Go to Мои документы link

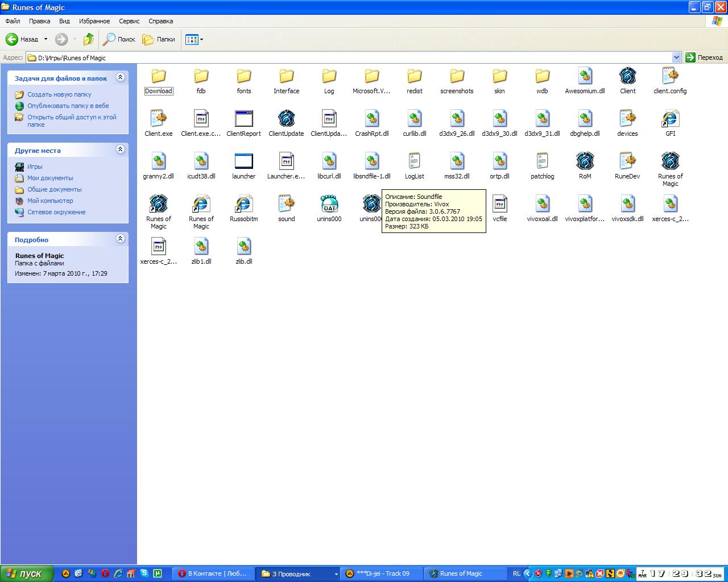[x=50, y=178]
